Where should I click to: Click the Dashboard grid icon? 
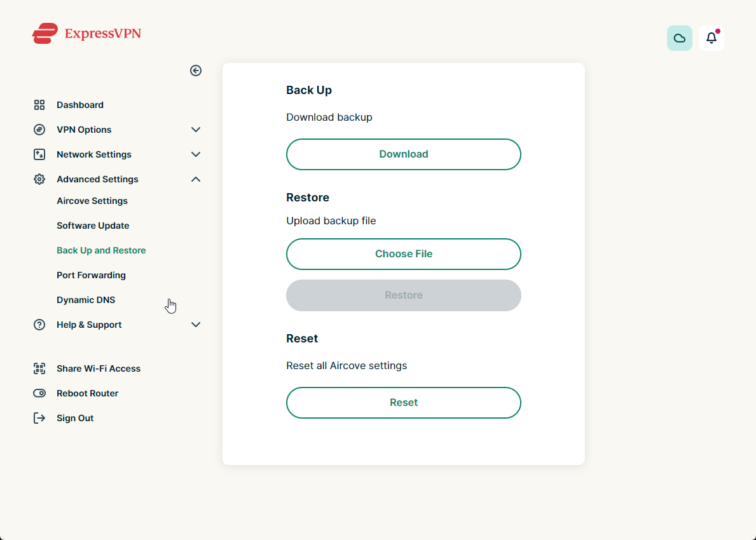click(x=39, y=105)
